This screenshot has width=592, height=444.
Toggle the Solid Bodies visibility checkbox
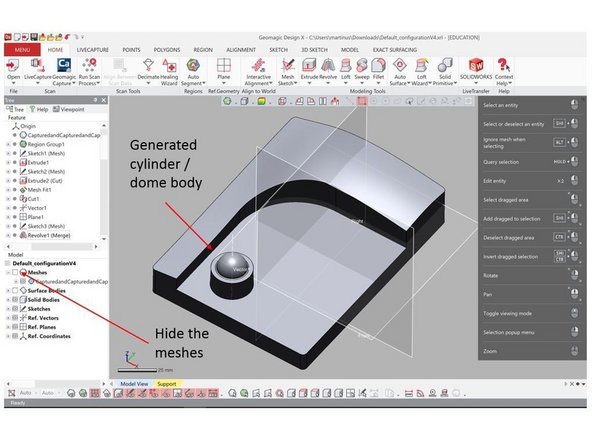15,300
